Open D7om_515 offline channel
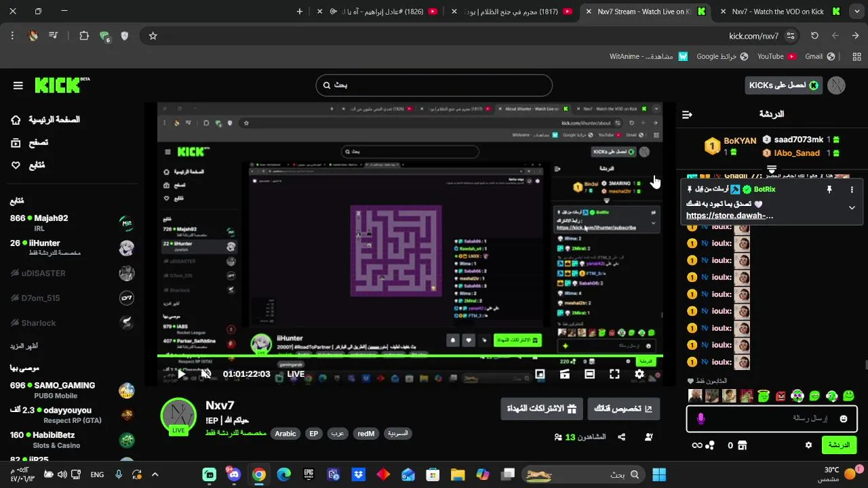868x488 pixels. point(72,298)
